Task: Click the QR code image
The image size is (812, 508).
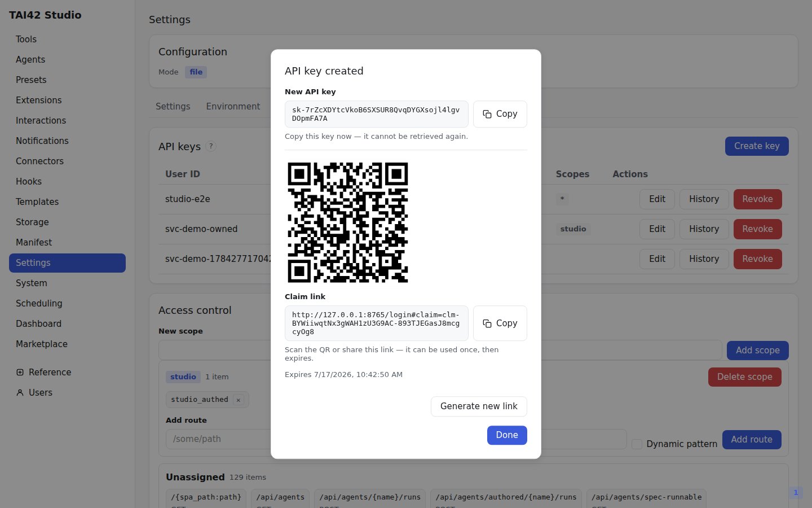Action: pyautogui.click(x=348, y=222)
